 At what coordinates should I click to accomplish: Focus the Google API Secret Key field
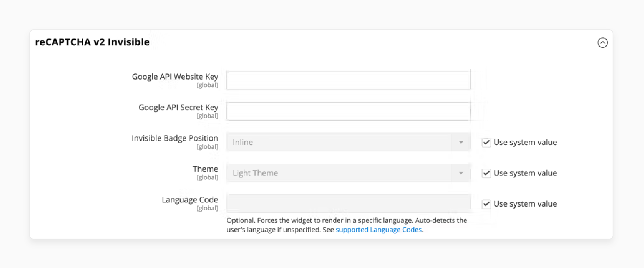click(348, 111)
